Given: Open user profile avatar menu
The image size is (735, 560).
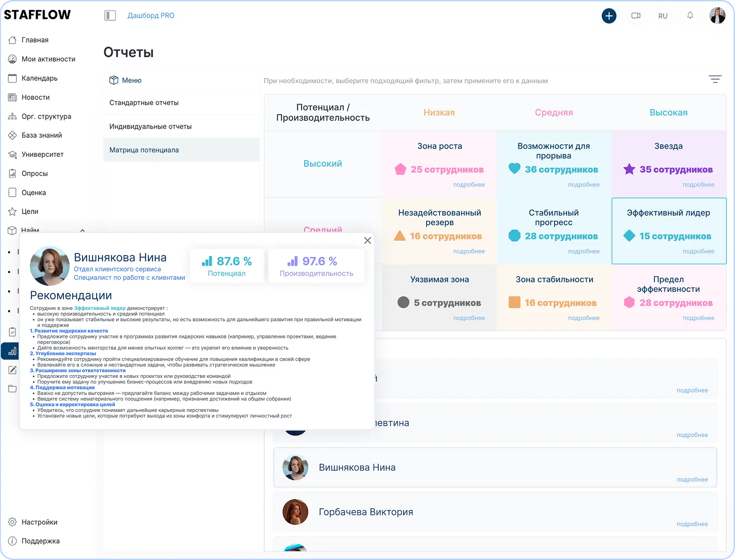Looking at the screenshot, I should coord(717,16).
